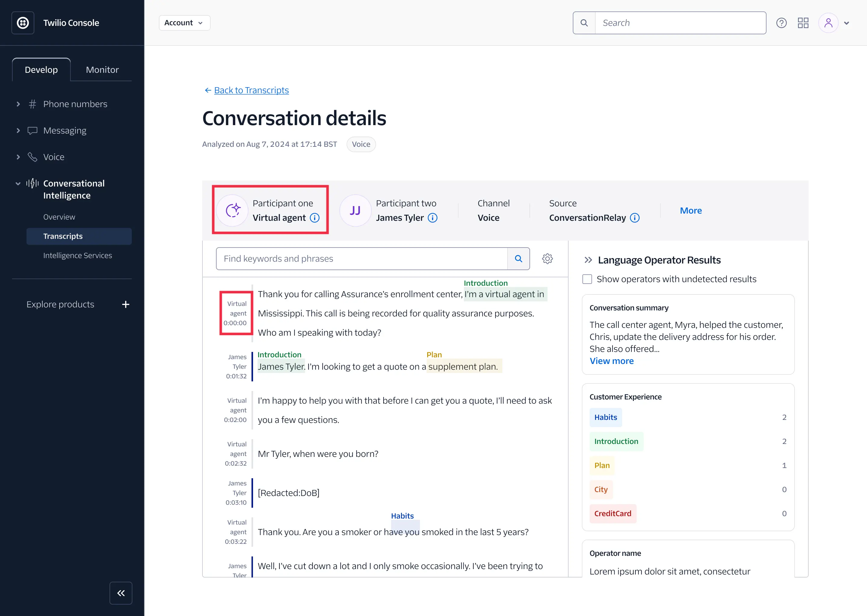This screenshot has height=616, width=867.
Task: Click the plus icon beside Explore products
Action: pos(125,304)
